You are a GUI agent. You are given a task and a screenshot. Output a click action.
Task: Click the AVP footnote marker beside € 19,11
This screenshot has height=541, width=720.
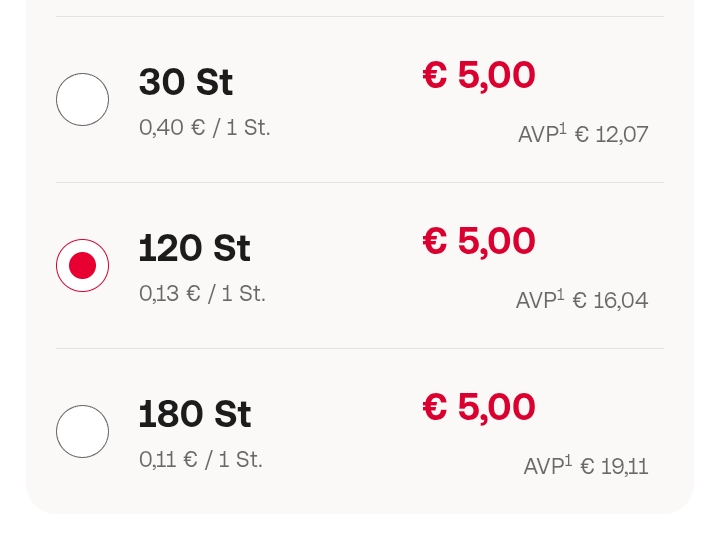[567, 460]
